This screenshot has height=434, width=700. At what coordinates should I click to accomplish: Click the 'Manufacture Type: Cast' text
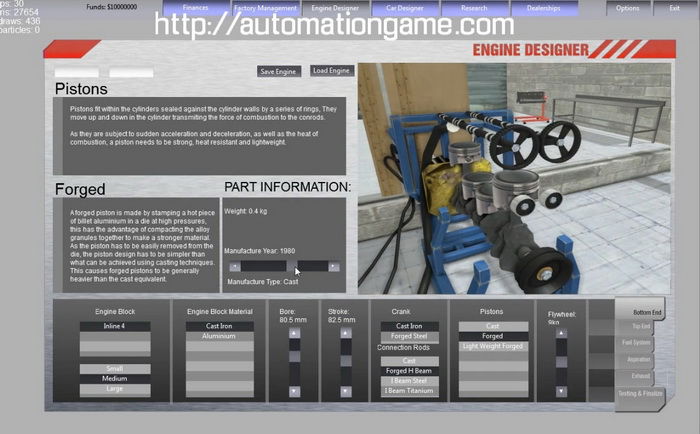click(263, 282)
